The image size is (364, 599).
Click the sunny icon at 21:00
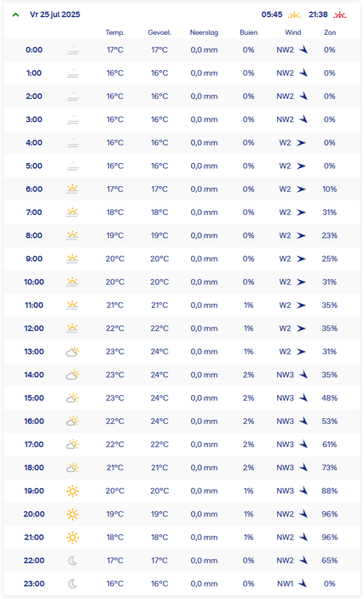72,538
